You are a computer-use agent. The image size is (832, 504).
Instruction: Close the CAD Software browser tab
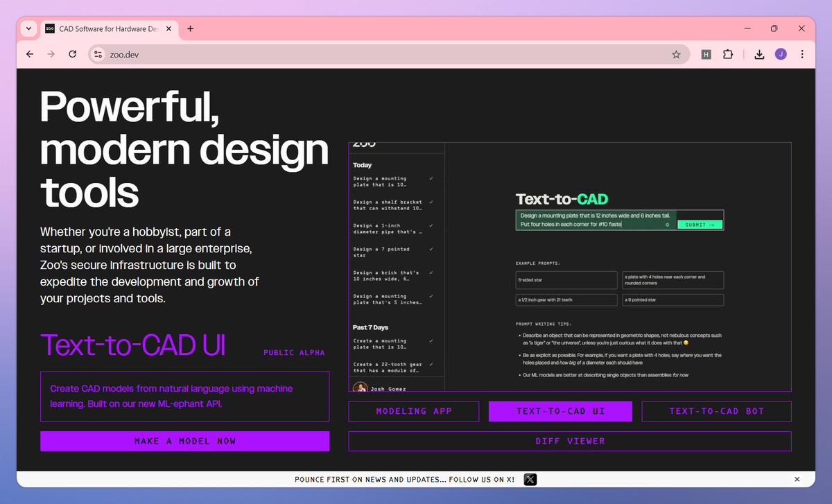(x=169, y=28)
